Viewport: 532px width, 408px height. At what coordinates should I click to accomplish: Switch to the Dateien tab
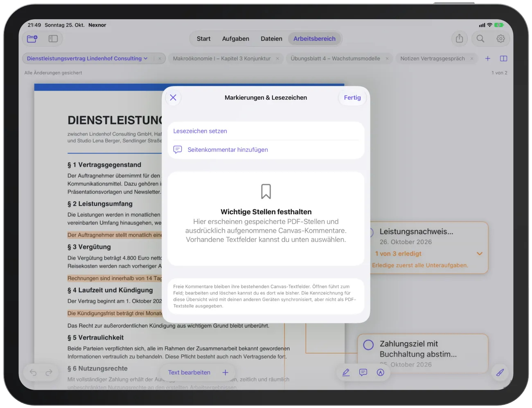tap(271, 39)
